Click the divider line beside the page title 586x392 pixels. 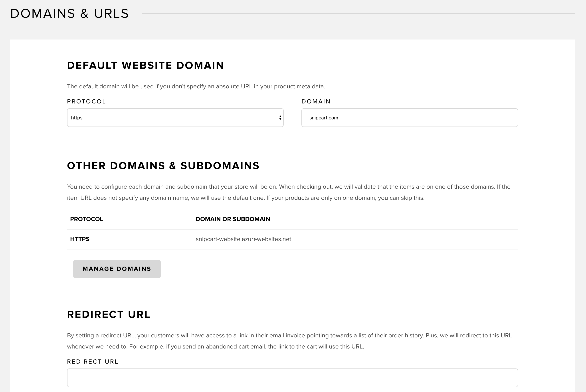358,14
